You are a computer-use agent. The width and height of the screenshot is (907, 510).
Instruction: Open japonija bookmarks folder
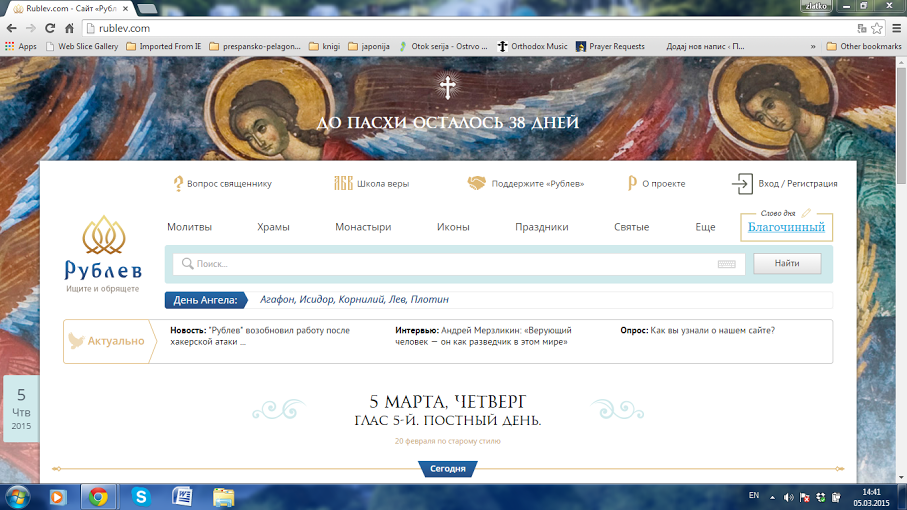pyautogui.click(x=369, y=46)
